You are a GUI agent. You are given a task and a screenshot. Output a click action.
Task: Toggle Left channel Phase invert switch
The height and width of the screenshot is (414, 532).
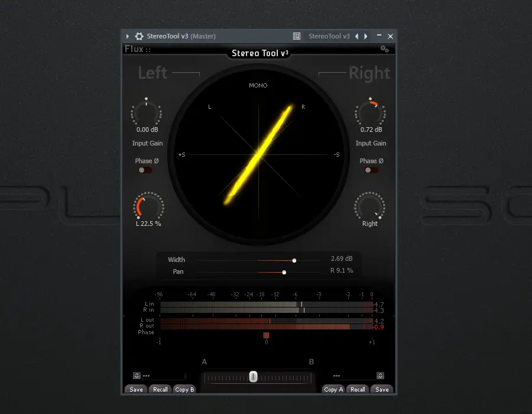point(145,170)
